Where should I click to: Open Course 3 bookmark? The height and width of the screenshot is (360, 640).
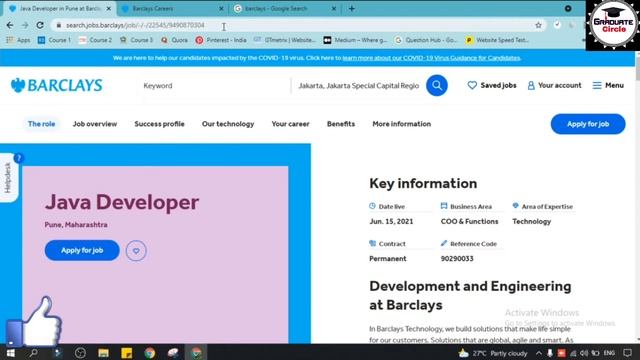(136, 40)
